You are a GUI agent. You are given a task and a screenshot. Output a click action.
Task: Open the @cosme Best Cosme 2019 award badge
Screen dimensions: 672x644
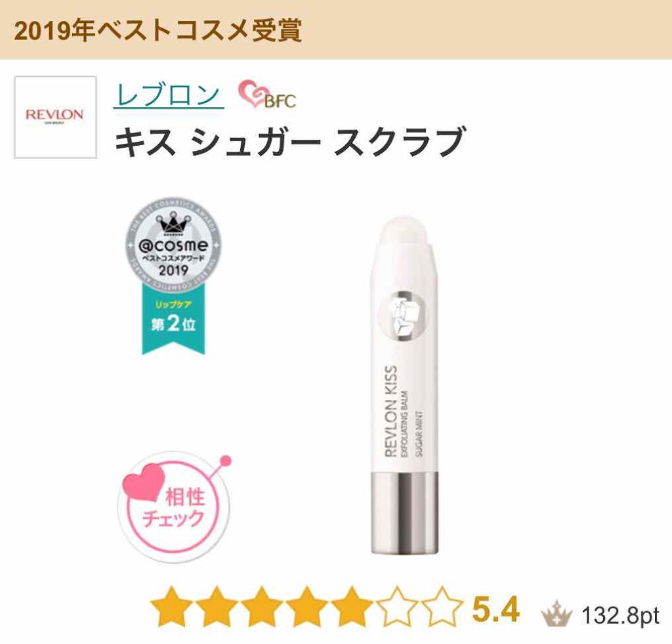pyautogui.click(x=173, y=246)
